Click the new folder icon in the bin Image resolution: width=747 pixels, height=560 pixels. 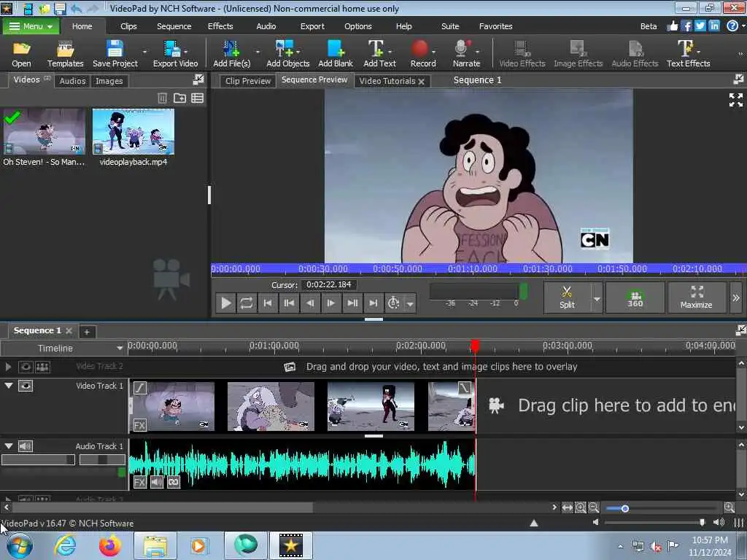tap(179, 98)
